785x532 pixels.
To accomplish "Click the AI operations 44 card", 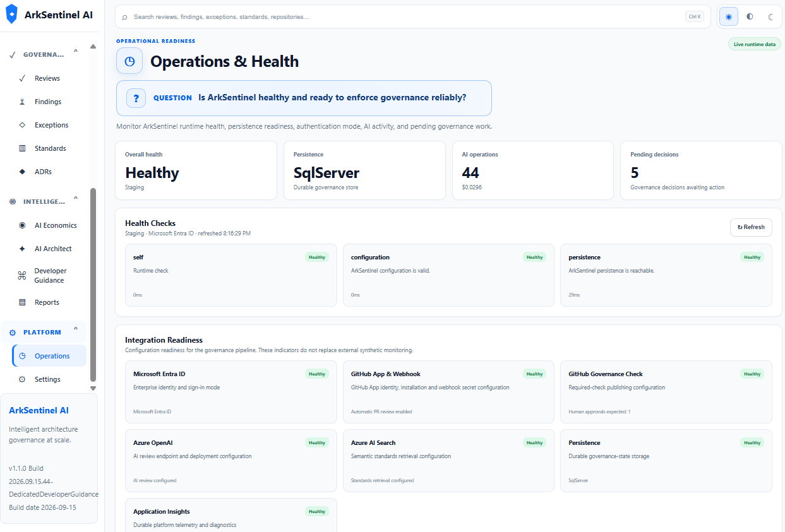I will [x=533, y=170].
